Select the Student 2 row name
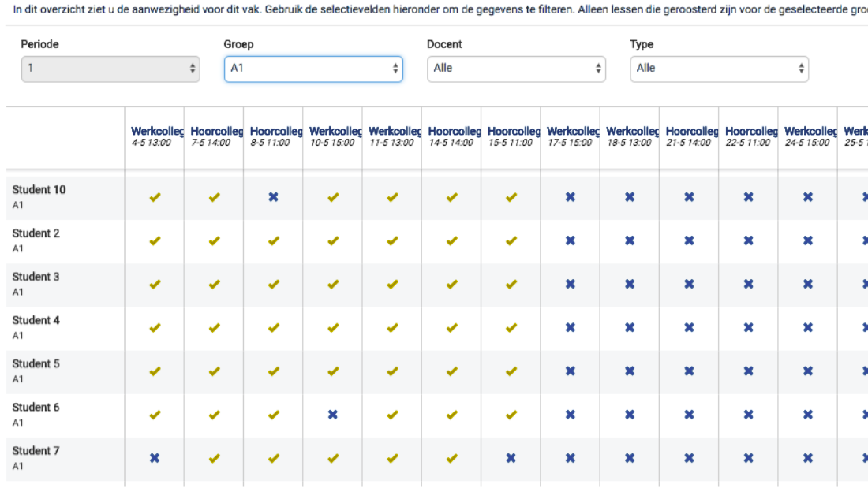The image size is (868, 488). click(x=36, y=233)
